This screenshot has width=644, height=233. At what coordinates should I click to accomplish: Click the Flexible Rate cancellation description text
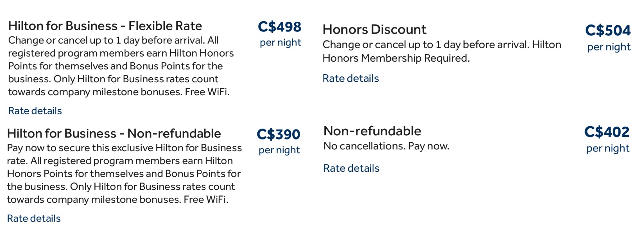pyautogui.click(x=121, y=66)
